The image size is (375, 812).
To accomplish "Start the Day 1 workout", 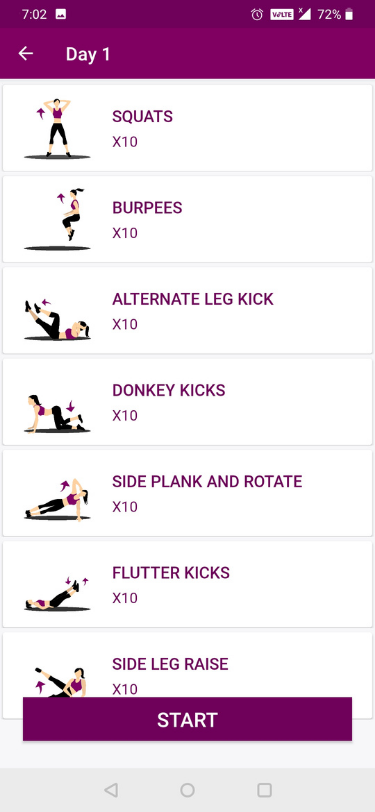I will [188, 719].
